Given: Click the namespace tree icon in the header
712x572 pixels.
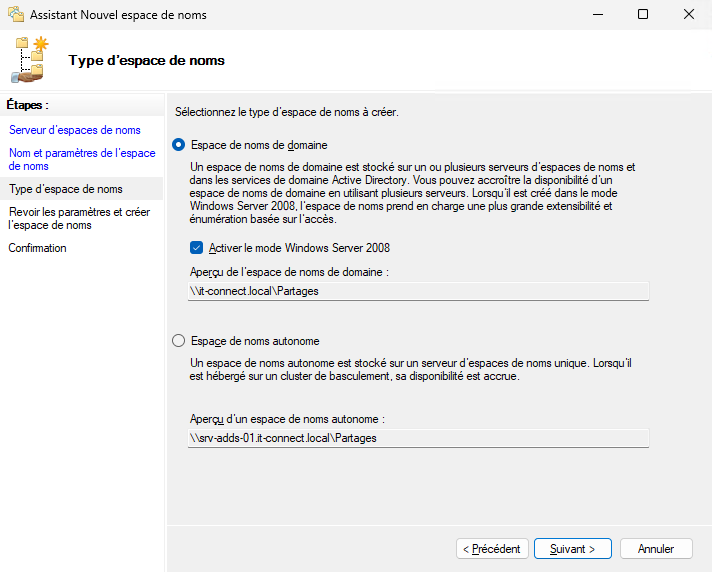Looking at the screenshot, I should pos(31,59).
